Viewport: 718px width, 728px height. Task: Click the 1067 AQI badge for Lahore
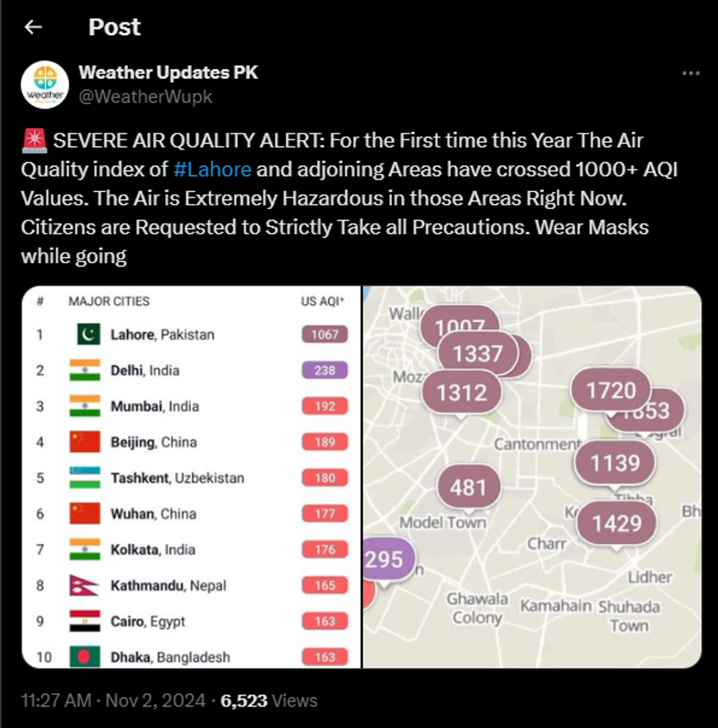[325, 335]
